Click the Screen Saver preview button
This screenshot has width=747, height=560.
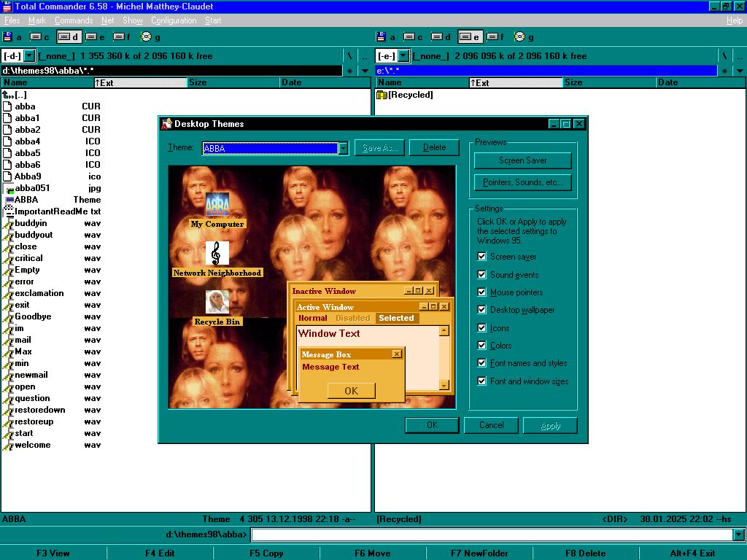[522, 160]
